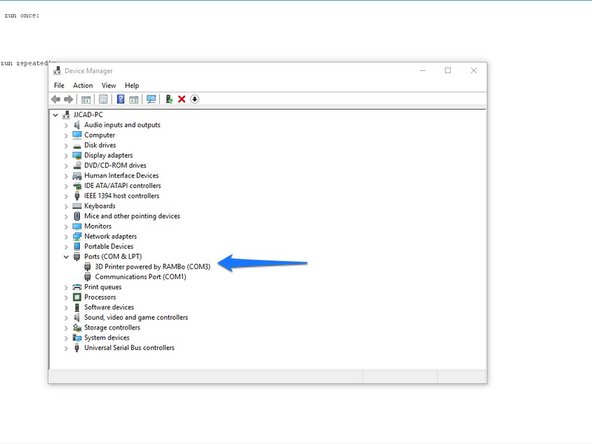This screenshot has height=444, width=592.
Task: Go back using the toolbar Back arrow
Action: pos(56,99)
